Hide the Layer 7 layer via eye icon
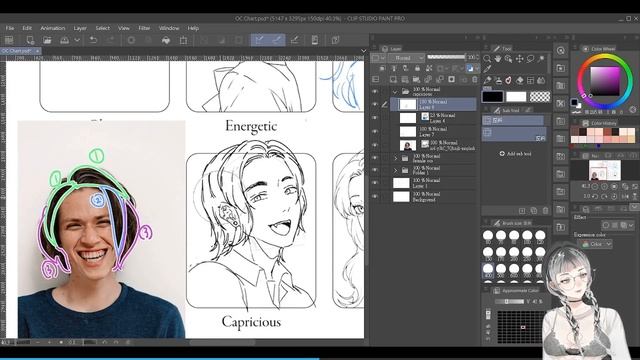 375,131
